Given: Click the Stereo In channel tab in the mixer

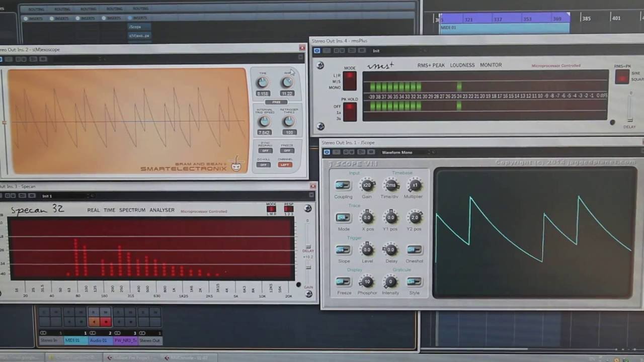Looking at the screenshot, I should [51, 340].
